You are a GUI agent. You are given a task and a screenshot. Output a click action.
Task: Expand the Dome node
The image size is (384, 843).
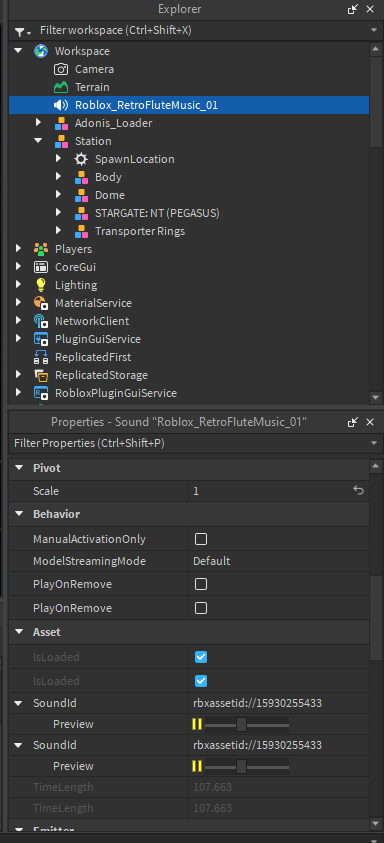58,195
